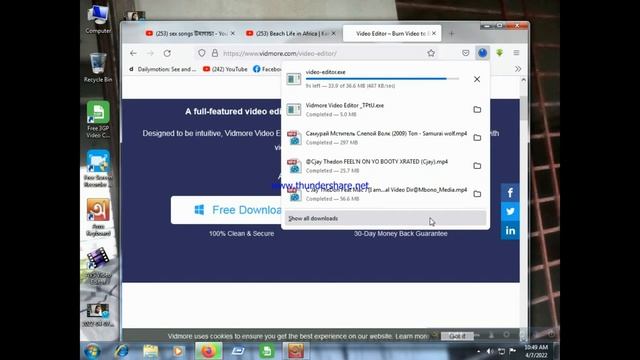
Task: Open tracking protection shield icon
Action: (202, 53)
